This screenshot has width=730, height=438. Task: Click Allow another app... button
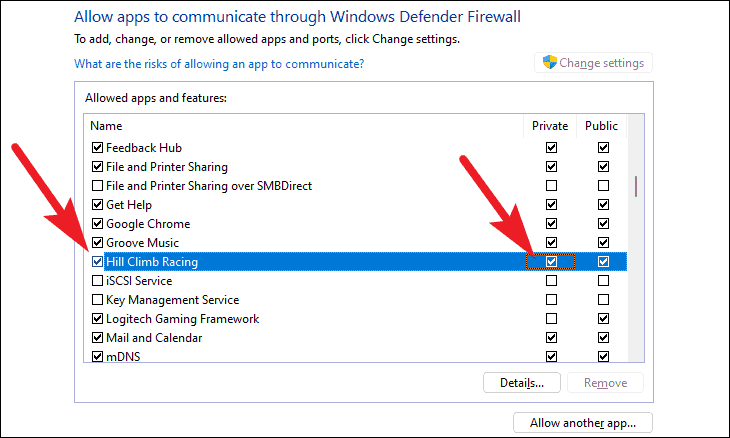tap(583, 423)
